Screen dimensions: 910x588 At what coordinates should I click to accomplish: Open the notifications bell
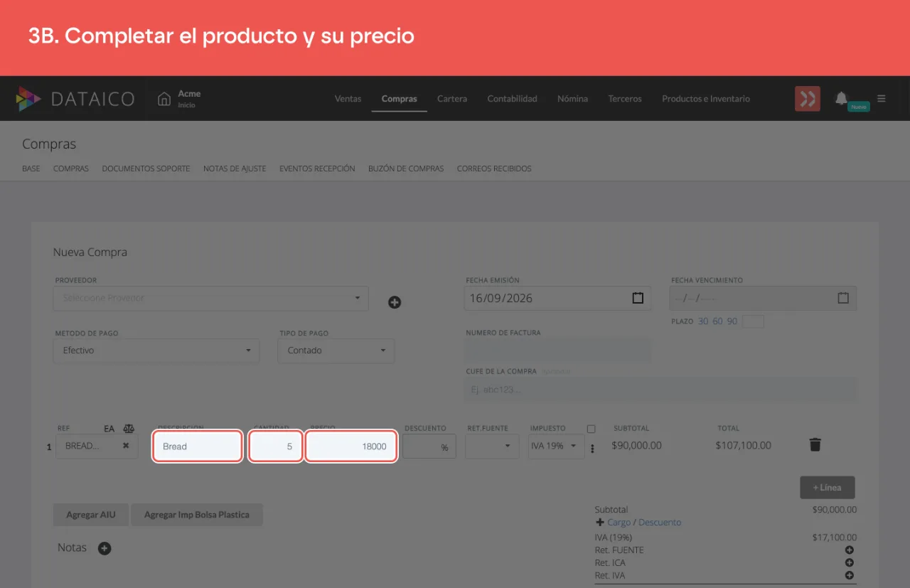click(x=842, y=98)
